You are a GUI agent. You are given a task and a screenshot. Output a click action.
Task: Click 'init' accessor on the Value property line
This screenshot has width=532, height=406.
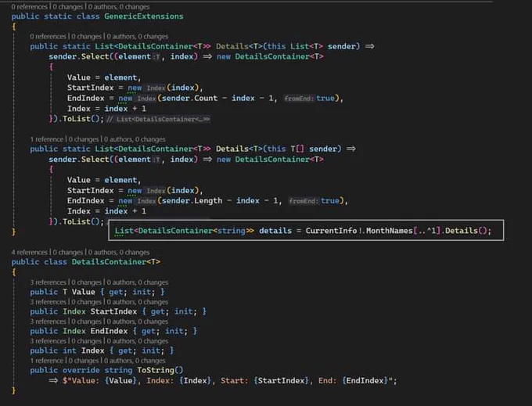(x=142, y=292)
